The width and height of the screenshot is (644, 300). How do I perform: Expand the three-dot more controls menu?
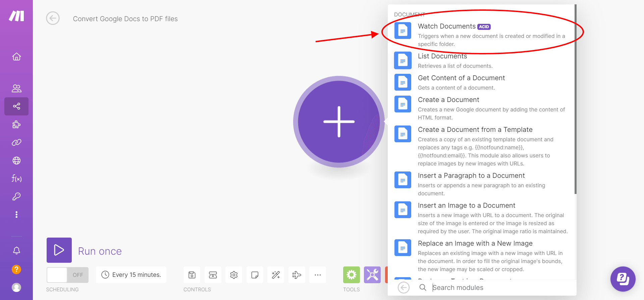click(x=318, y=275)
